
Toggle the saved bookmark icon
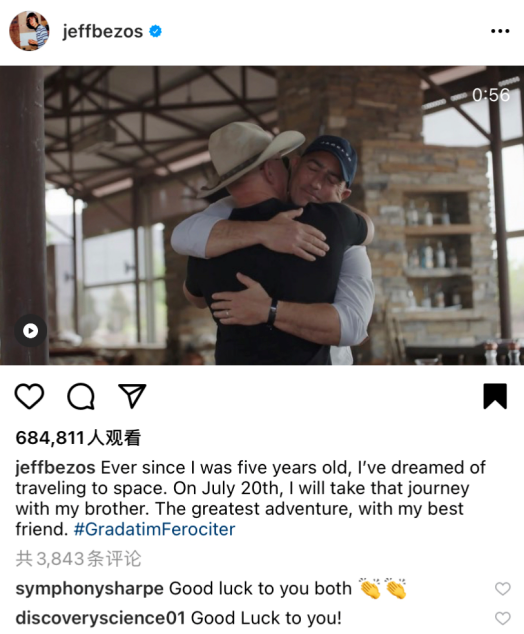pyautogui.click(x=495, y=396)
